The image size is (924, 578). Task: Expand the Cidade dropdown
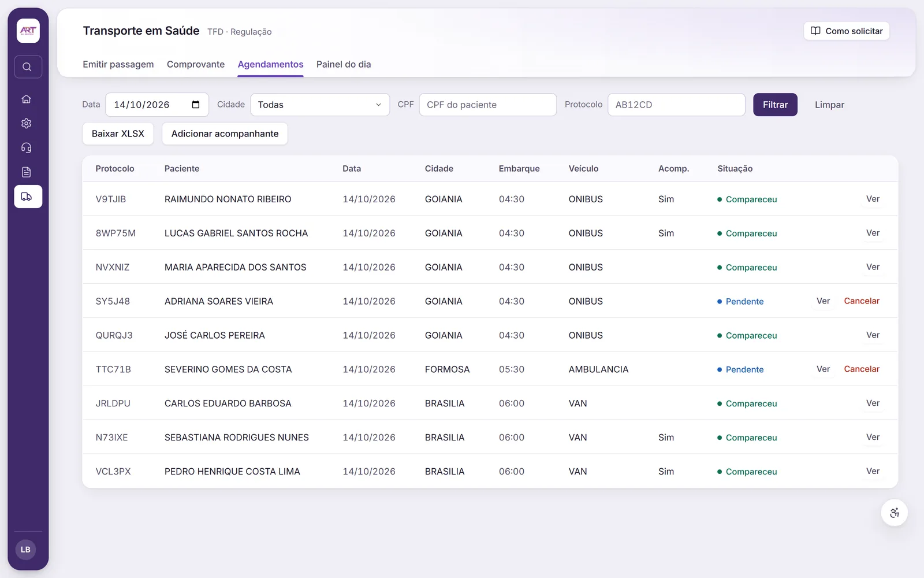pos(320,105)
